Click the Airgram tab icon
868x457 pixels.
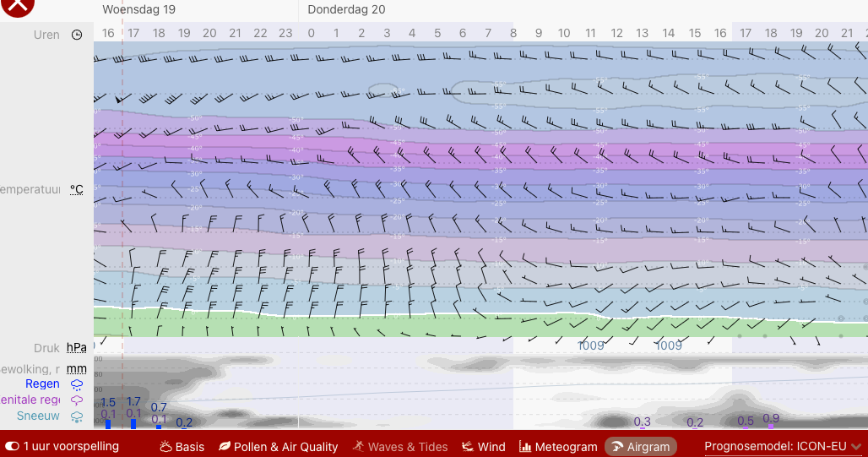616,447
